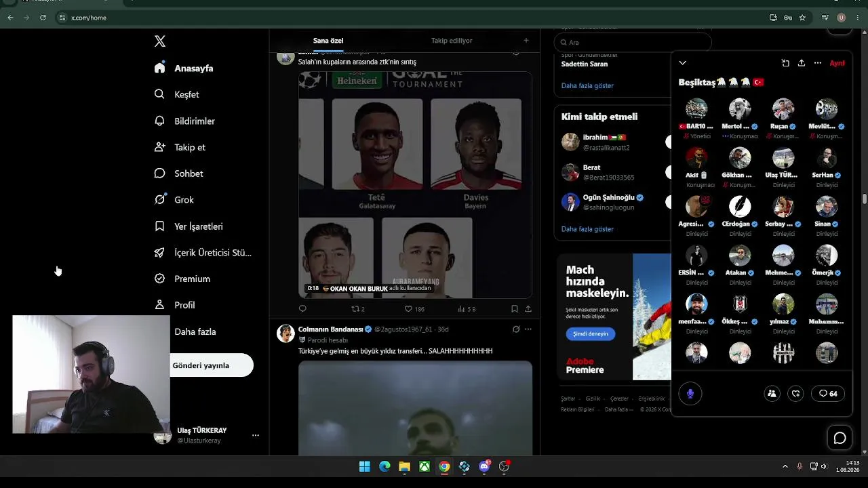Image resolution: width=868 pixels, height=488 pixels.
Task: Click CErdoğan's avatar in the space
Action: click(740, 206)
